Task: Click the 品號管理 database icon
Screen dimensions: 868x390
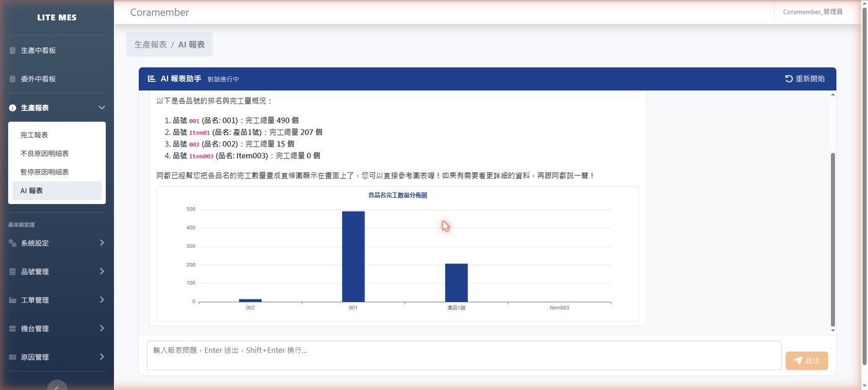Action: pyautogui.click(x=12, y=272)
